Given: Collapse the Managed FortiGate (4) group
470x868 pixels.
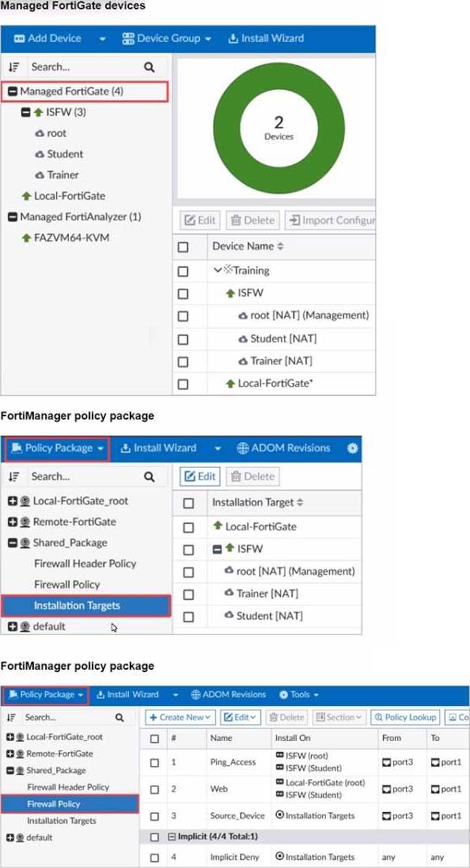Looking at the screenshot, I should (12, 91).
